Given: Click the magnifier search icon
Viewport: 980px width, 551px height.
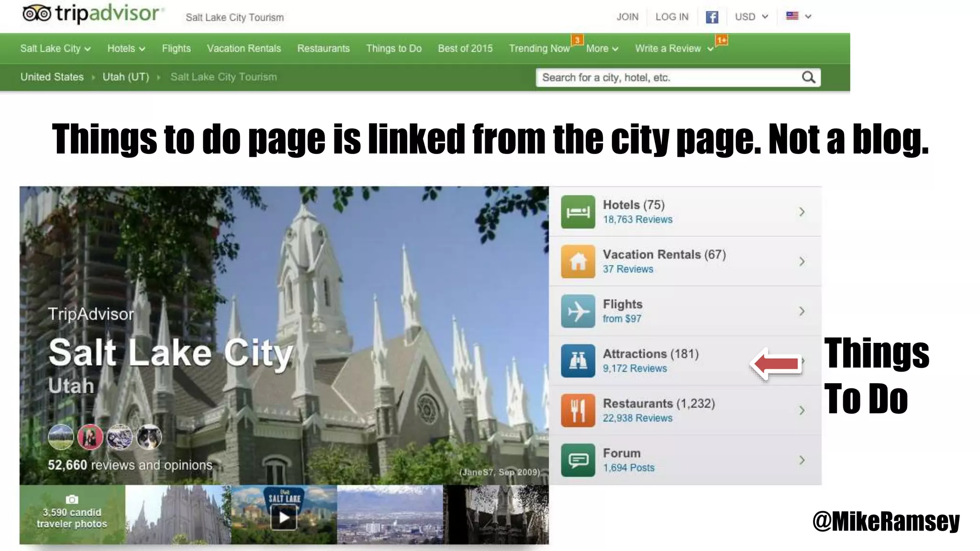Looking at the screenshot, I should click(x=808, y=77).
